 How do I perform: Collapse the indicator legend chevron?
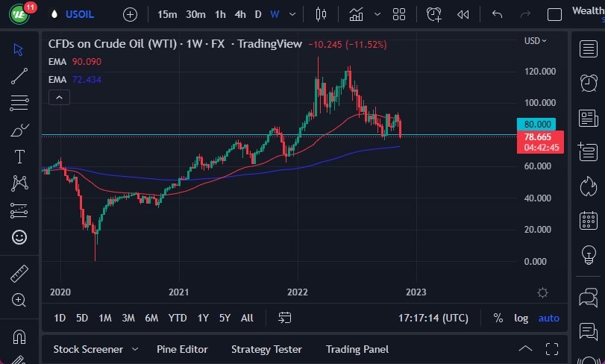click(x=58, y=96)
